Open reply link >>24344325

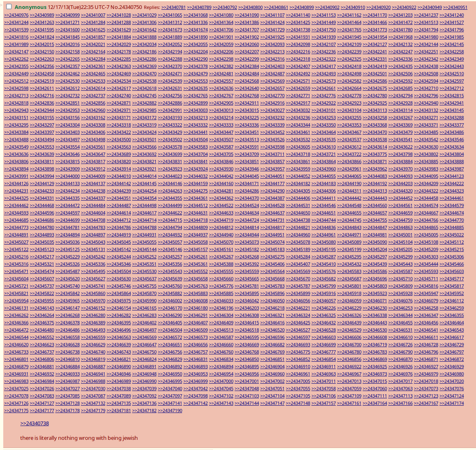(16, 198)
